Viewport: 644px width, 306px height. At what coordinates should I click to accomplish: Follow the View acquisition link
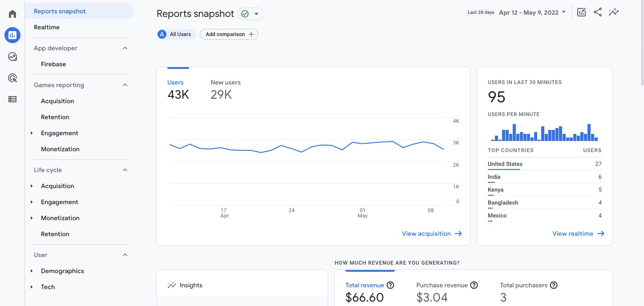pyautogui.click(x=432, y=234)
